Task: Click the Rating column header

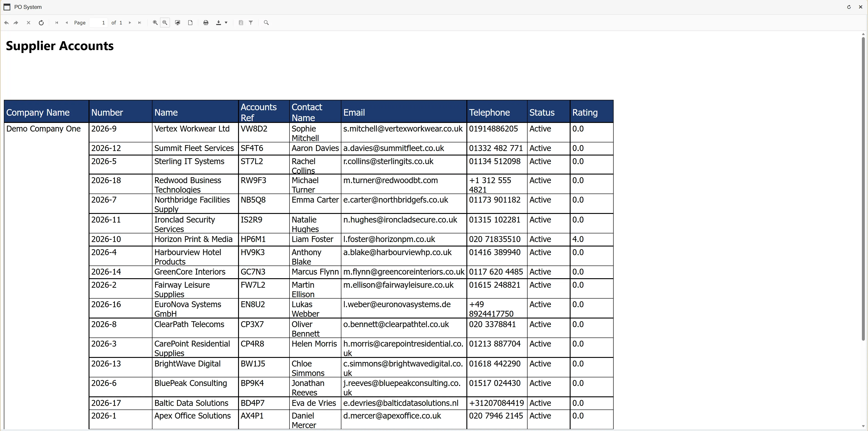Action: point(592,111)
